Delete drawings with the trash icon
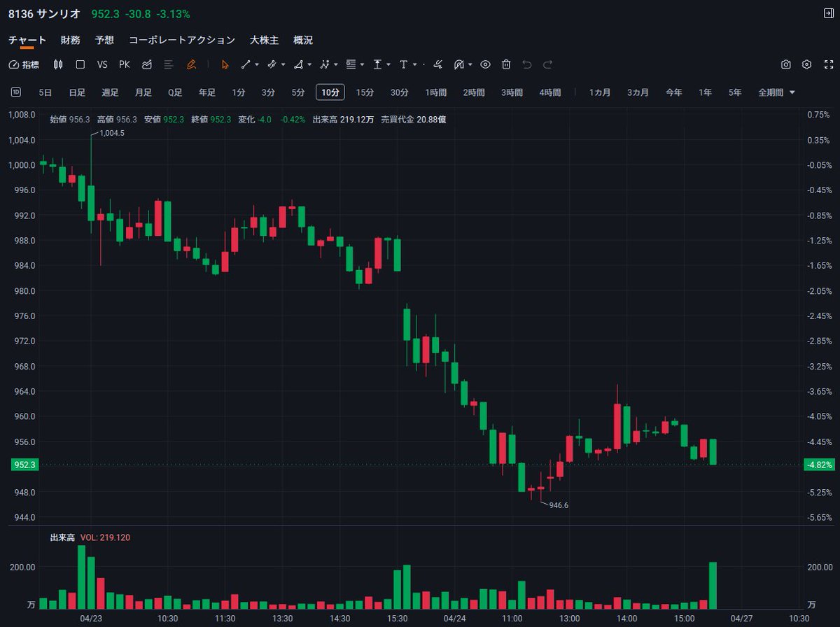 [x=506, y=64]
